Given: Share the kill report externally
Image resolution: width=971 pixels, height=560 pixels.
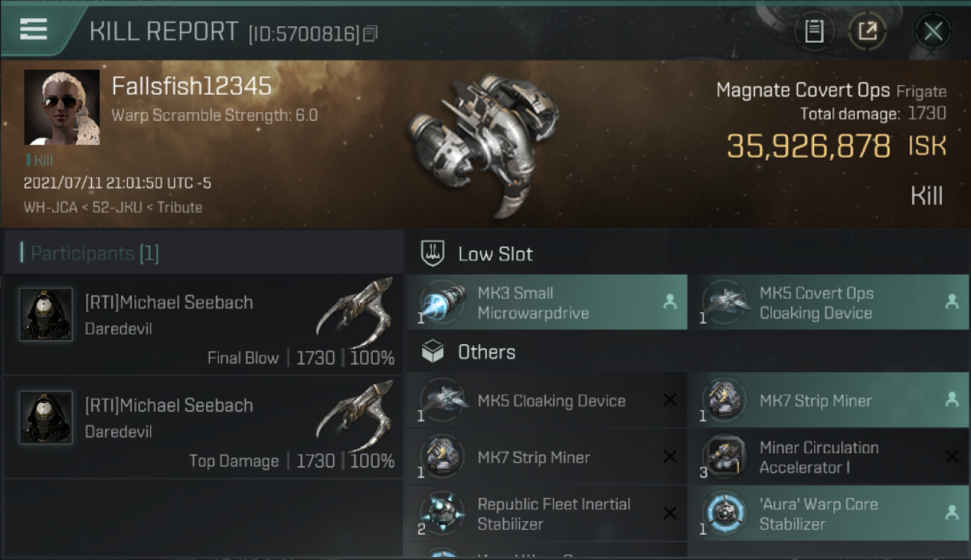Looking at the screenshot, I should coord(867,31).
